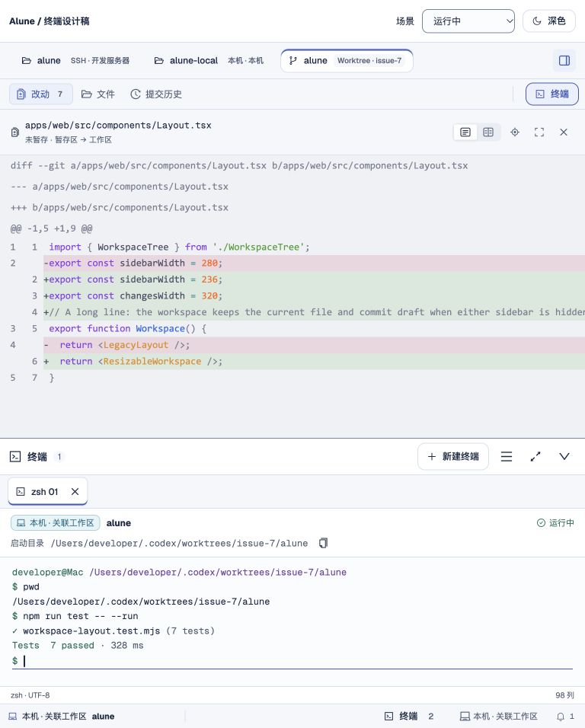Viewport: 585px width, 728px height.
Task: Click the locate file crosshair icon
Action: [x=515, y=133]
